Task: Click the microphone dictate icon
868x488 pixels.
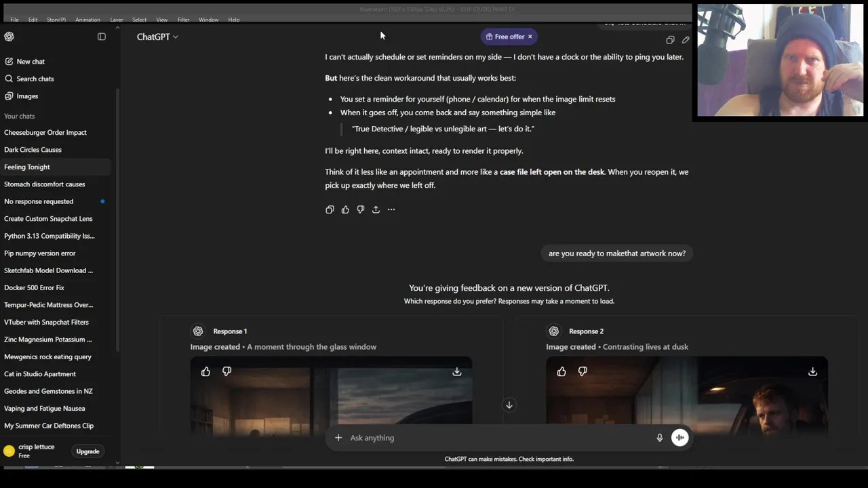Action: [659, 438]
